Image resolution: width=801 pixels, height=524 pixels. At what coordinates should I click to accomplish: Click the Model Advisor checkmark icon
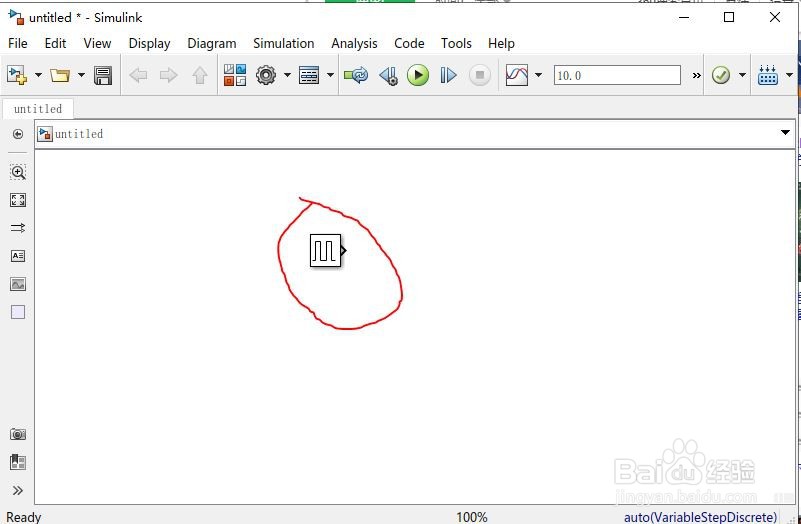pyautogui.click(x=721, y=76)
